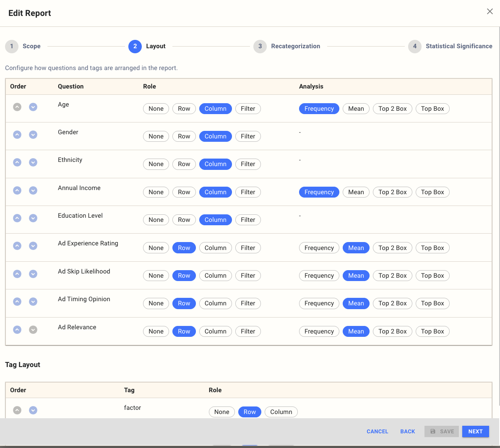Move the factor tag down
The height and width of the screenshot is (448, 500).
pyautogui.click(x=33, y=410)
